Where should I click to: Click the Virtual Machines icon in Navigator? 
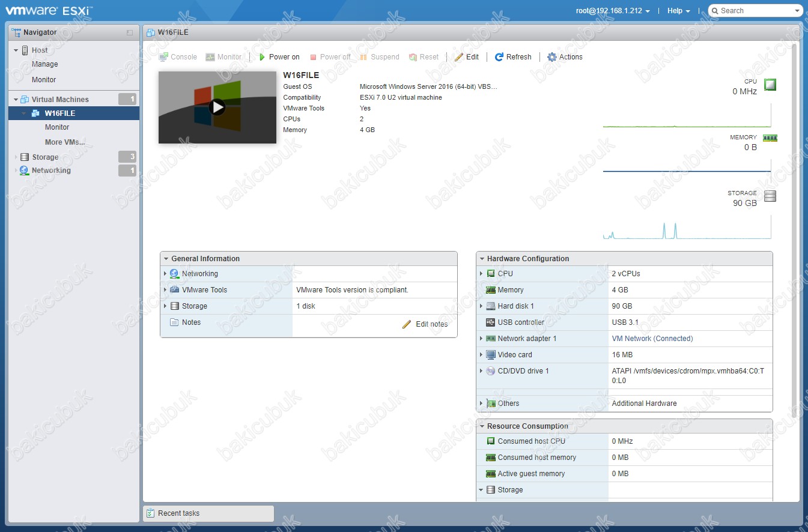point(25,100)
